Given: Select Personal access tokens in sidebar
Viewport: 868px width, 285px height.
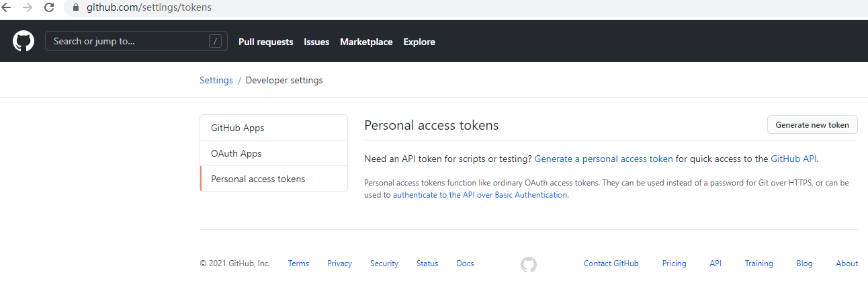Looking at the screenshot, I should tap(274, 179).
